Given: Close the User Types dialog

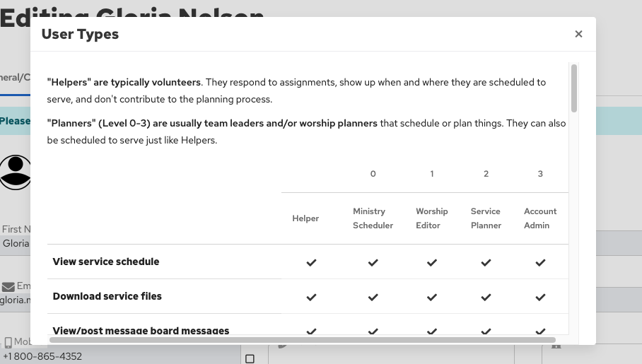Looking at the screenshot, I should pyautogui.click(x=578, y=34).
